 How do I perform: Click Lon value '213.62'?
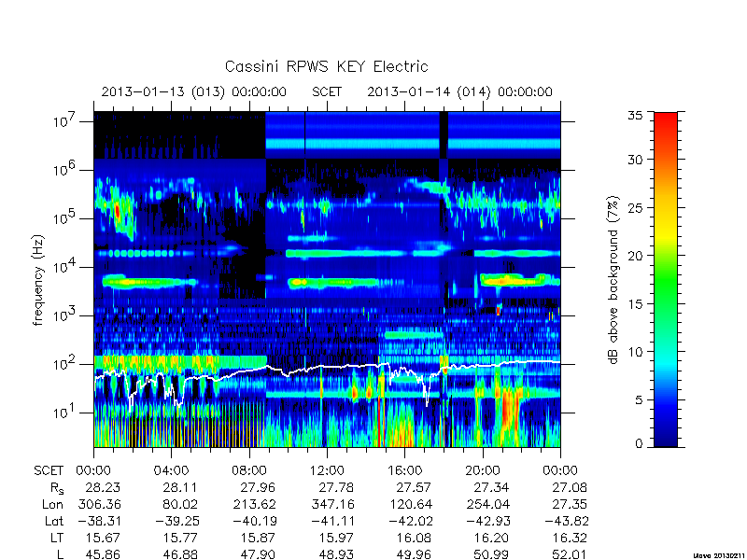pyautogui.click(x=253, y=504)
